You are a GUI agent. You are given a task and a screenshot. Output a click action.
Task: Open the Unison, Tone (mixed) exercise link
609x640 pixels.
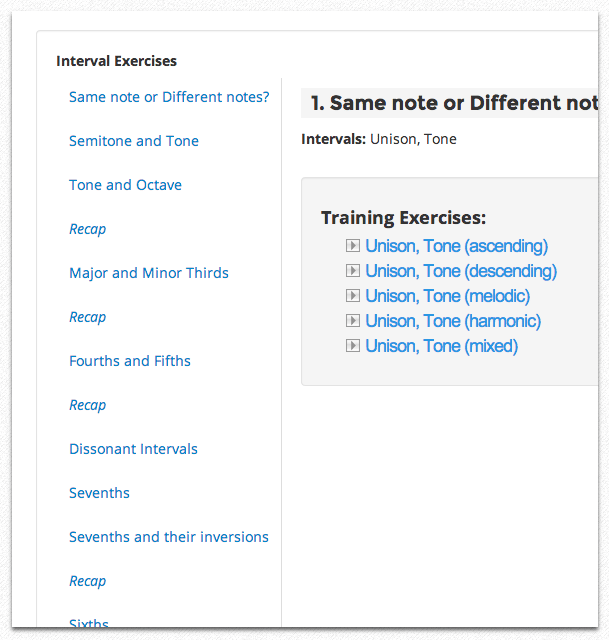pos(441,346)
